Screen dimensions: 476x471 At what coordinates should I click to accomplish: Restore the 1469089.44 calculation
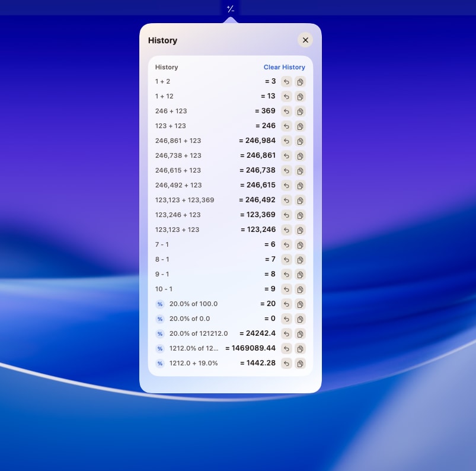click(286, 349)
